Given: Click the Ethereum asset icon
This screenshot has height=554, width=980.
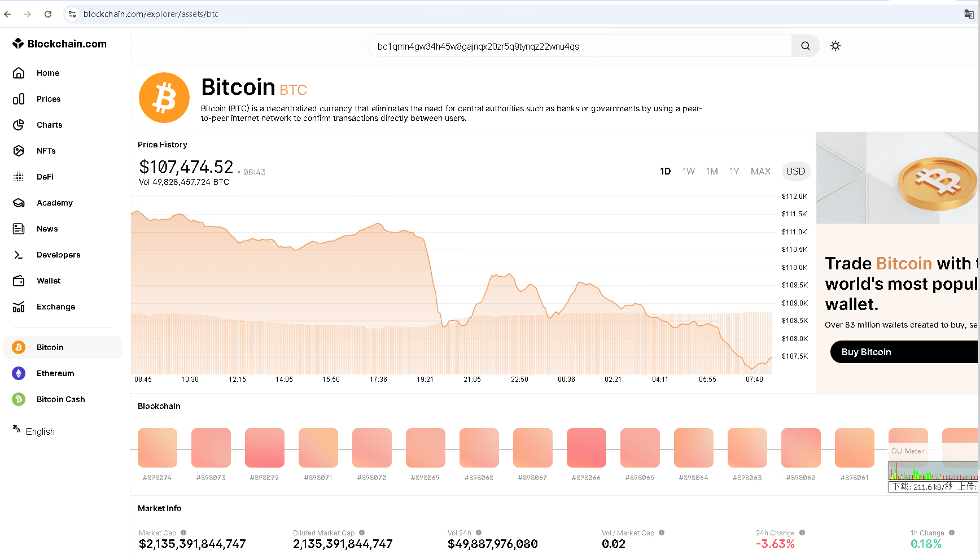Looking at the screenshot, I should click(x=19, y=373).
